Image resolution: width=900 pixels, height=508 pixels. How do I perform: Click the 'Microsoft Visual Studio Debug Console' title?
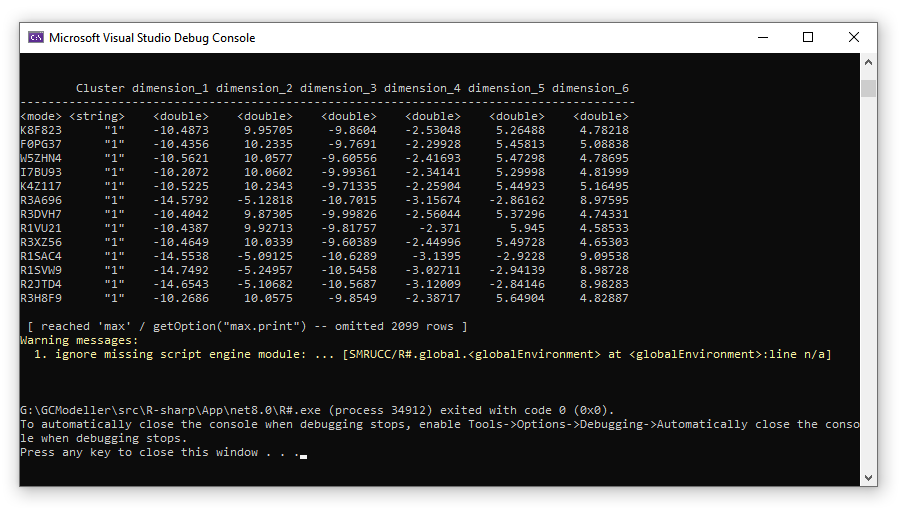(152, 38)
